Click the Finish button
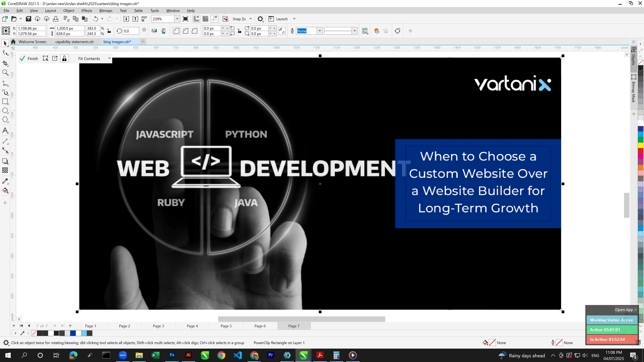 click(x=29, y=58)
